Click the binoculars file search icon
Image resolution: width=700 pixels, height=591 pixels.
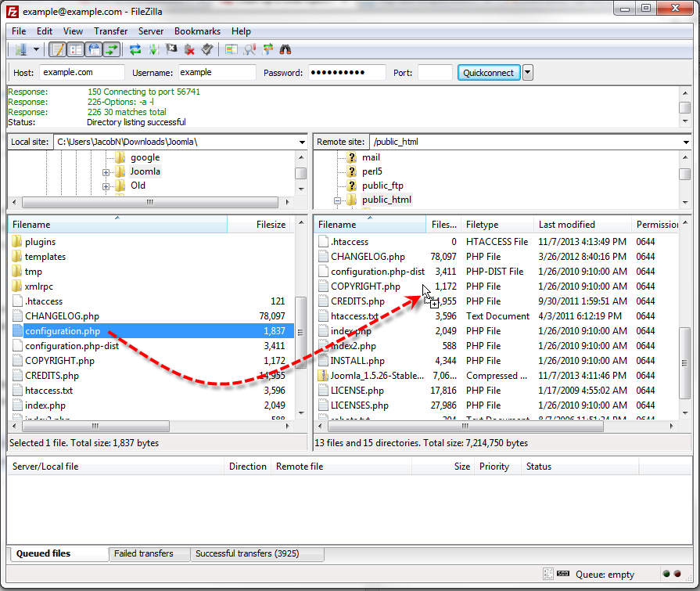tap(285, 50)
